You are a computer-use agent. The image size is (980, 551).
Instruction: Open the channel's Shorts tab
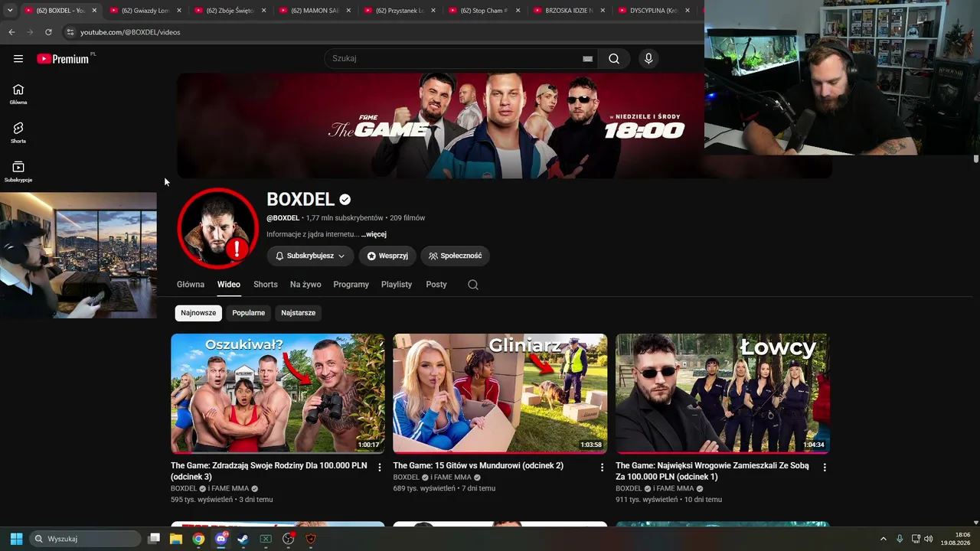tap(266, 285)
